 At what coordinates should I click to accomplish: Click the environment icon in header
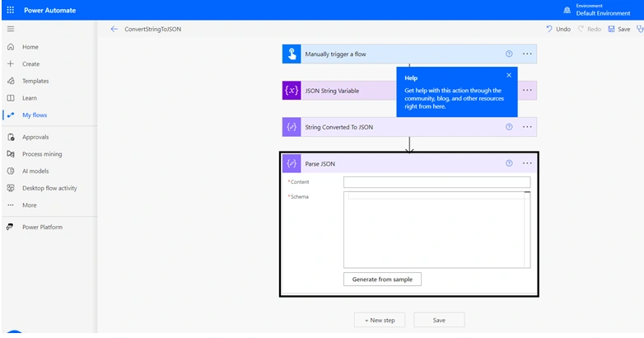point(567,10)
